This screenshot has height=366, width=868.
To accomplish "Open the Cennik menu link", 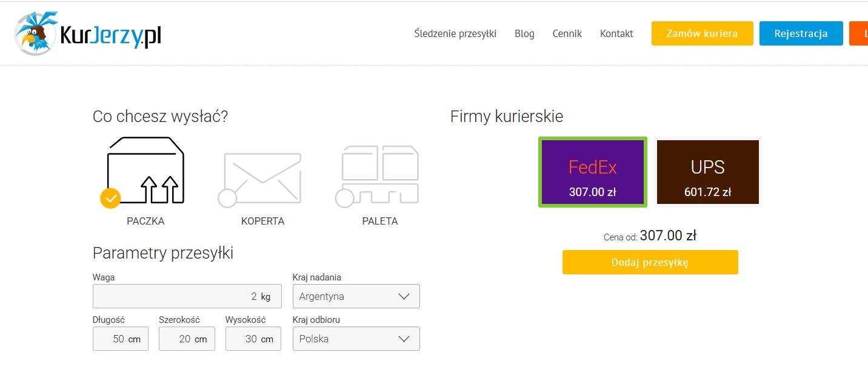I will point(567,33).
